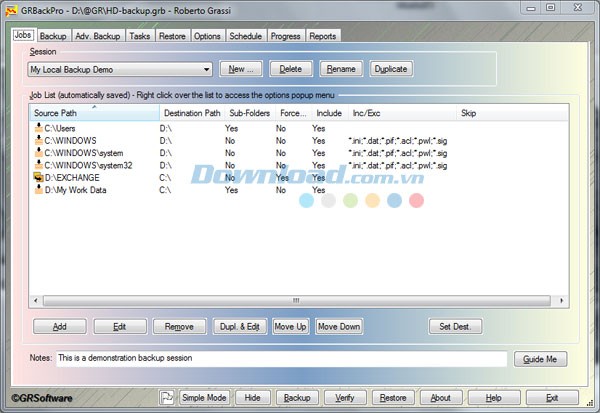
Task: Switch to the Backup tab
Action: click(53, 36)
